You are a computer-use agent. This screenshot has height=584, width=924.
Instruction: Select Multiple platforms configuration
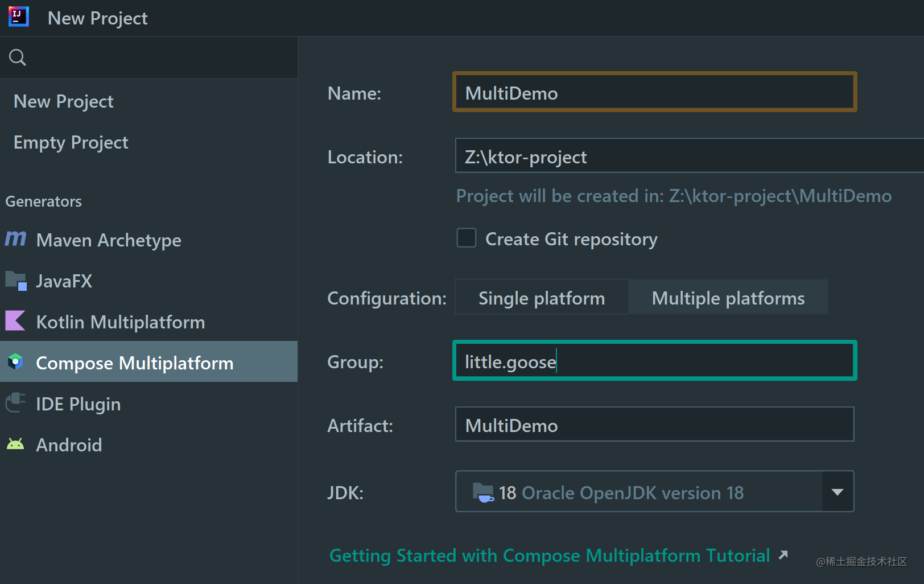728,298
